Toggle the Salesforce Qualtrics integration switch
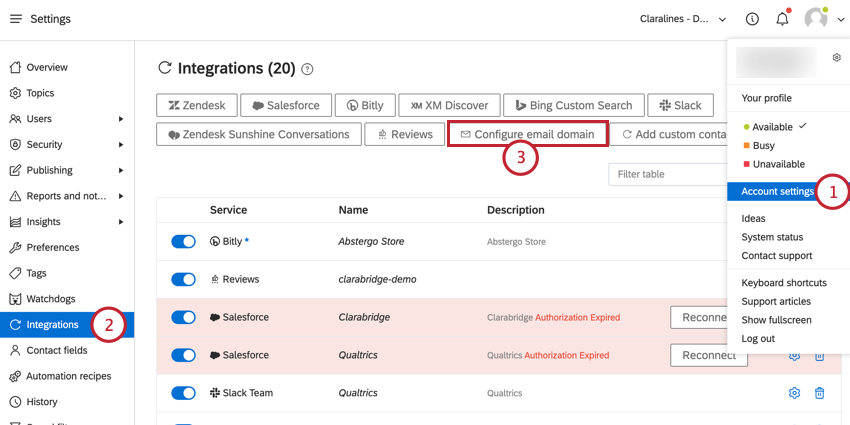 tap(183, 356)
